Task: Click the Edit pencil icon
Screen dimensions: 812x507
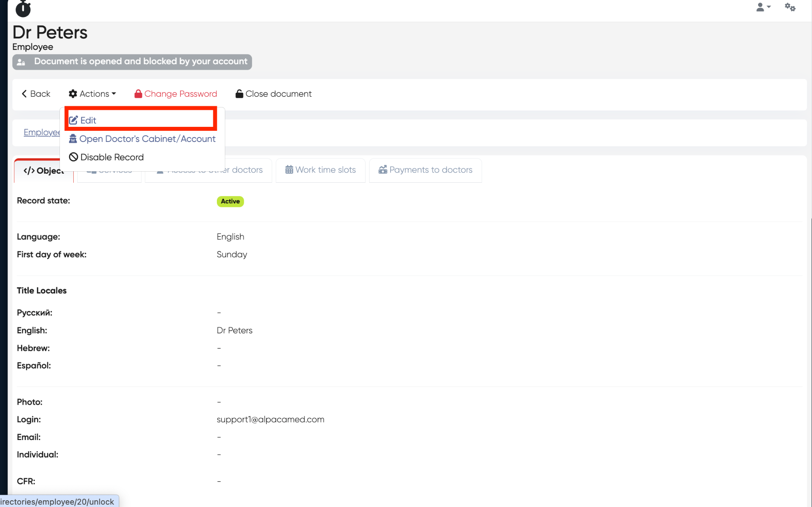Action: coord(73,120)
